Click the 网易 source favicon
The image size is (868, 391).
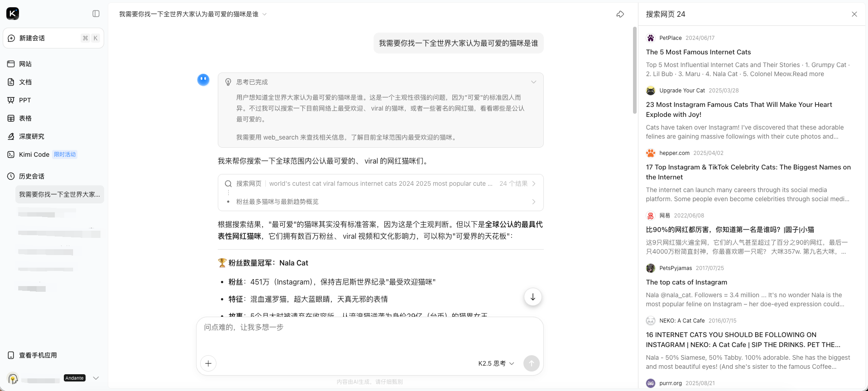[651, 216]
